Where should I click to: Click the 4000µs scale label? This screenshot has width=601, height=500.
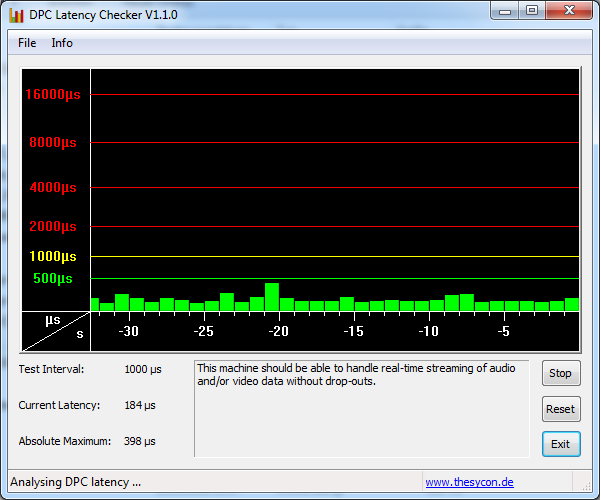[x=53, y=188]
